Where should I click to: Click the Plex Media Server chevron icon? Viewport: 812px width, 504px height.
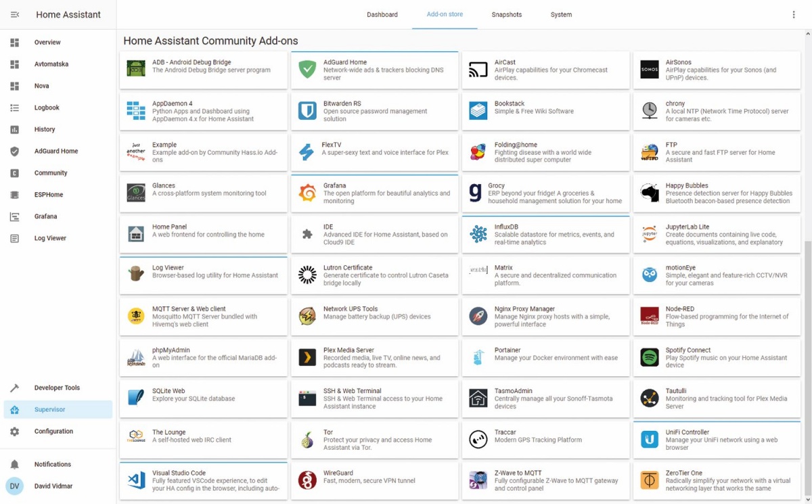307,357
